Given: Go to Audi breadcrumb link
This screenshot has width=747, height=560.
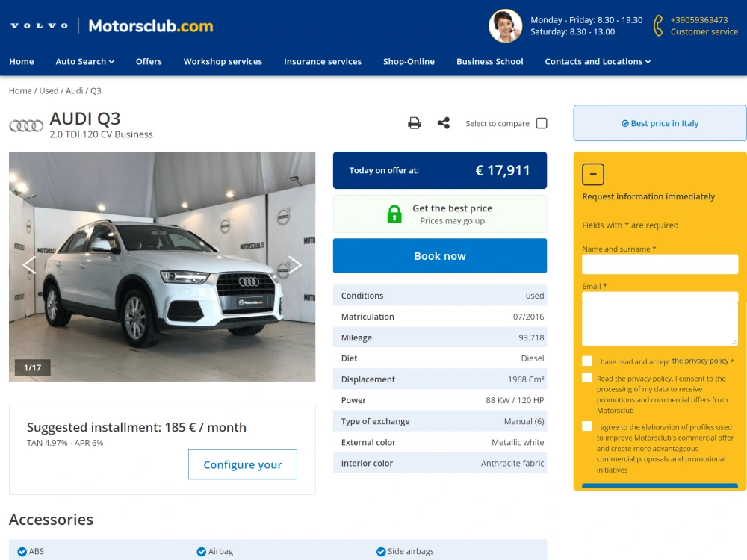Looking at the screenshot, I should click(x=74, y=90).
